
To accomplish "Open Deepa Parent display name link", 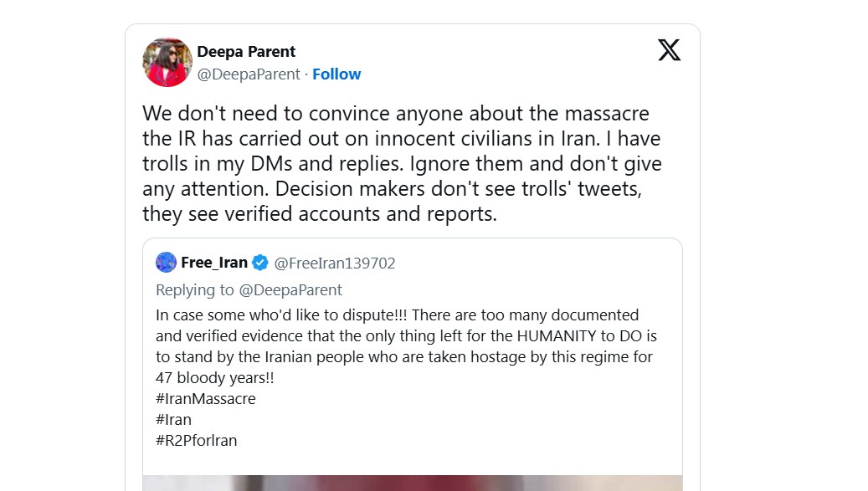I will tap(246, 52).
